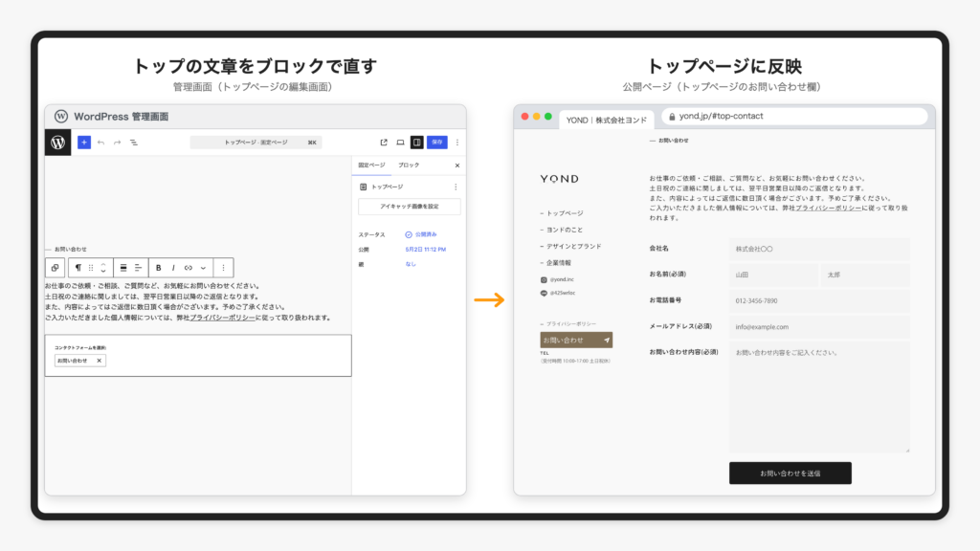Click the page icon beside トップページ
The image size is (980, 551).
click(363, 187)
